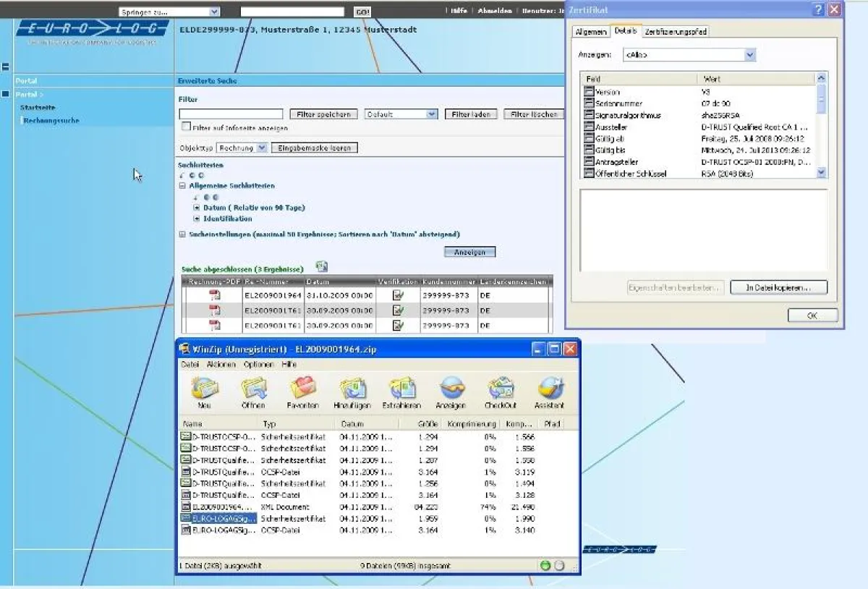Click verification icon in first result row
Image resolution: width=868 pixels, height=589 pixels.
[398, 295]
